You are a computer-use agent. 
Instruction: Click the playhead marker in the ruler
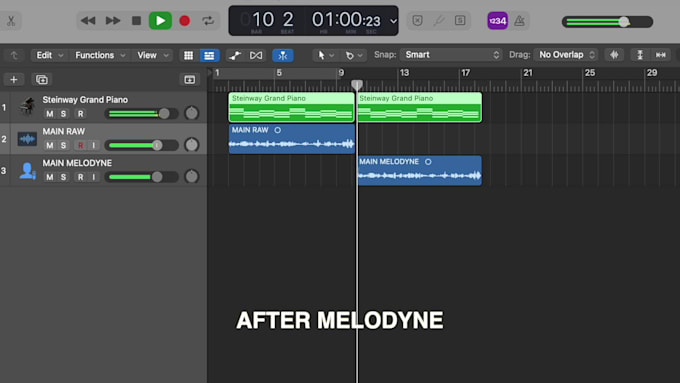357,85
